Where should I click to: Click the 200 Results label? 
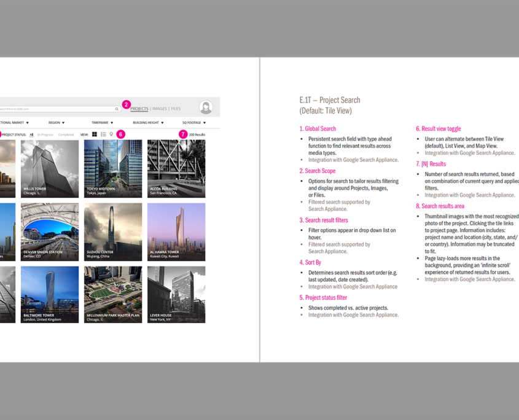coord(197,134)
